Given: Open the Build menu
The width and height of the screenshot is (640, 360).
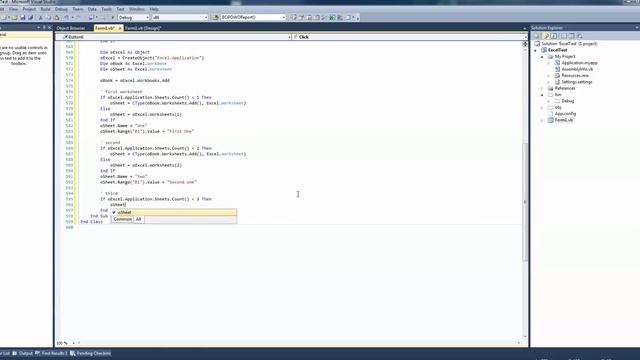Looking at the screenshot, I should pos(45,9).
